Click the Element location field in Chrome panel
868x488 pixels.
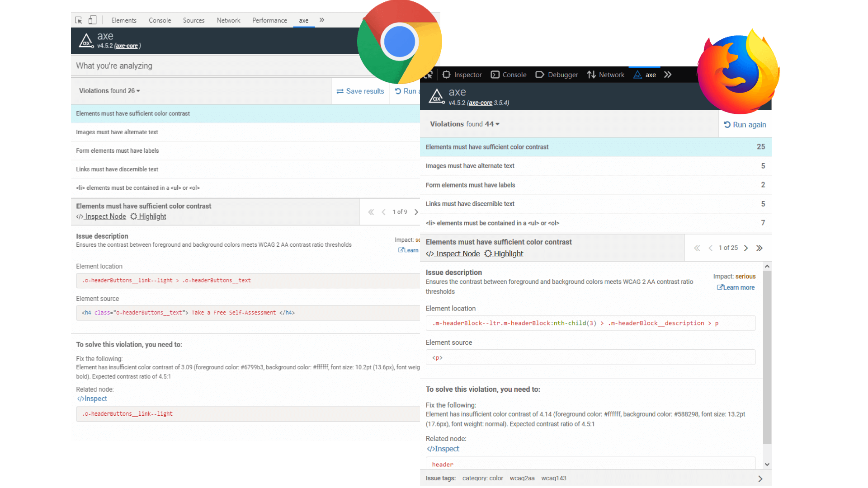248,281
